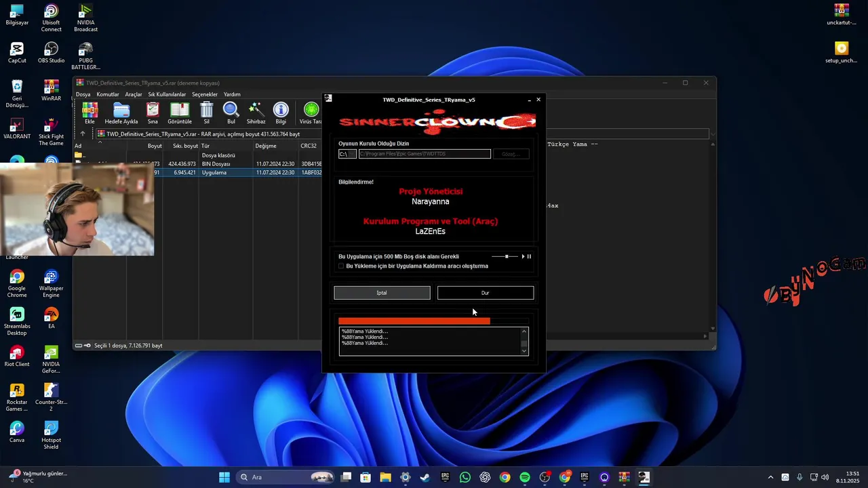Click the Hotspot Shield desktop icon
This screenshot has height=488, width=868.
(51, 436)
